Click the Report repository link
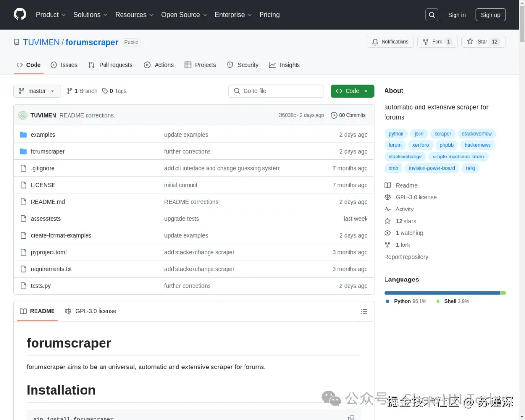Image resolution: width=525 pixels, height=420 pixels. click(x=406, y=257)
